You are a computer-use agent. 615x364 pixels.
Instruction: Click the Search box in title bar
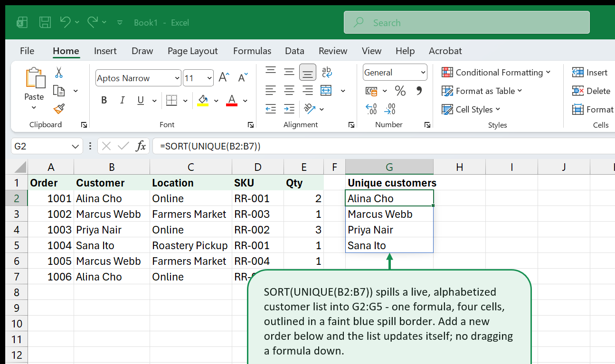click(467, 22)
